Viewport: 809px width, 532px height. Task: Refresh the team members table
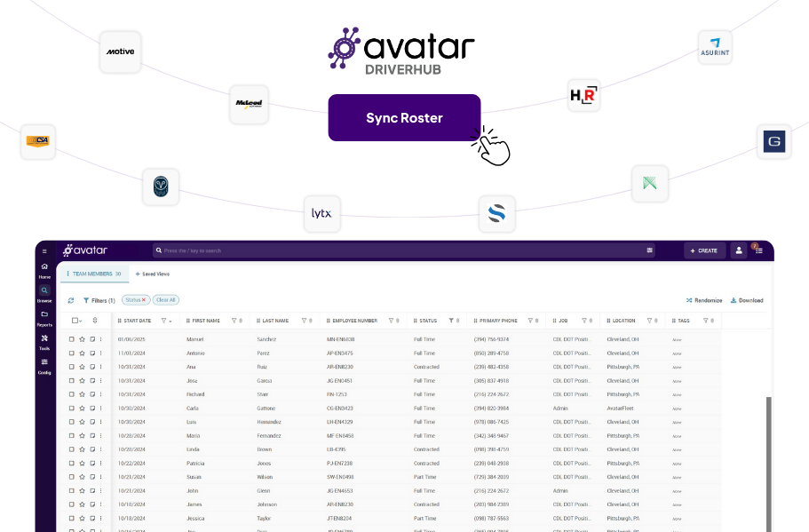(x=70, y=299)
